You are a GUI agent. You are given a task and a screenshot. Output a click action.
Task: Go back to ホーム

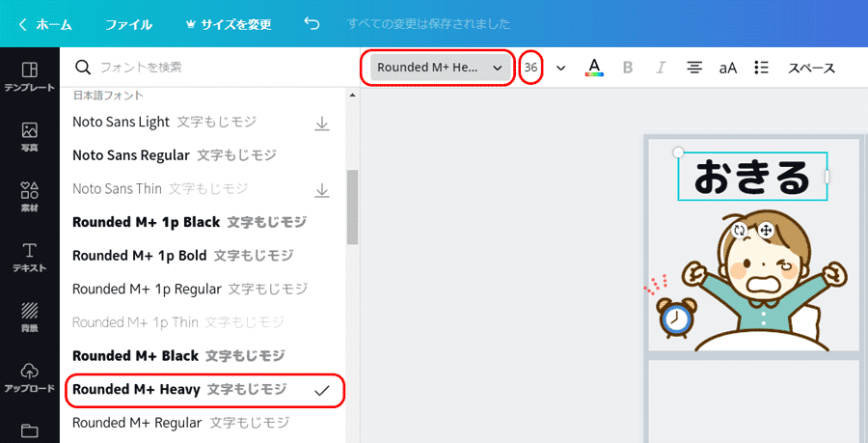[45, 24]
